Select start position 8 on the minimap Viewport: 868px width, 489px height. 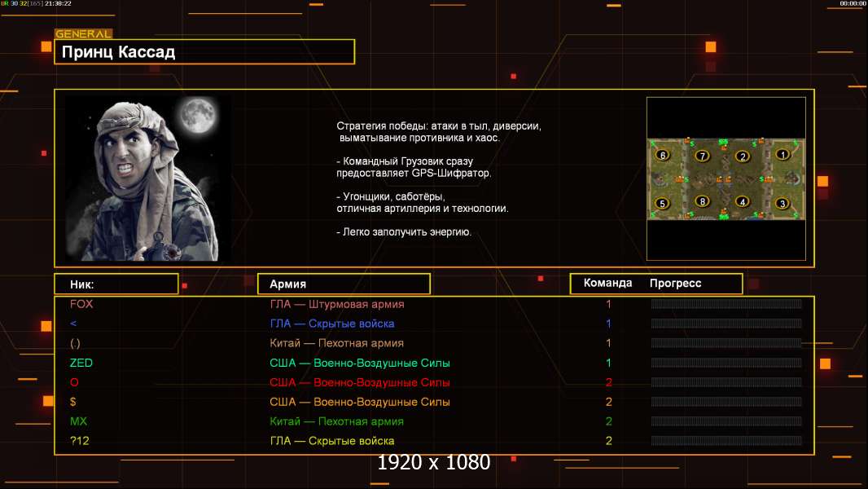703,201
